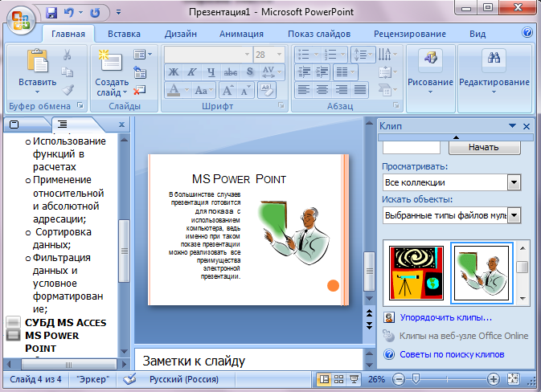This screenshot has height=392, width=541.
Task: Select the teacher with green board clip
Action: 482,273
